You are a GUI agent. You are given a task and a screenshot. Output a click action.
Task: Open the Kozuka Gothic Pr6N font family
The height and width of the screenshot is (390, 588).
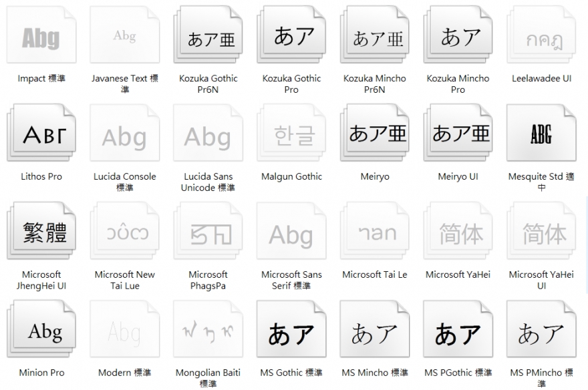pos(208,37)
